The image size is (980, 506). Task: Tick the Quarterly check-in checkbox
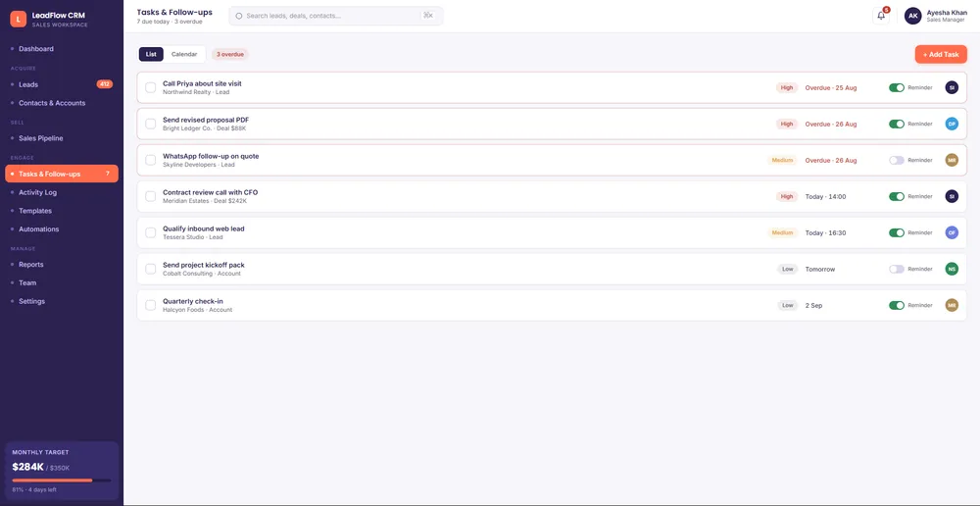point(151,305)
